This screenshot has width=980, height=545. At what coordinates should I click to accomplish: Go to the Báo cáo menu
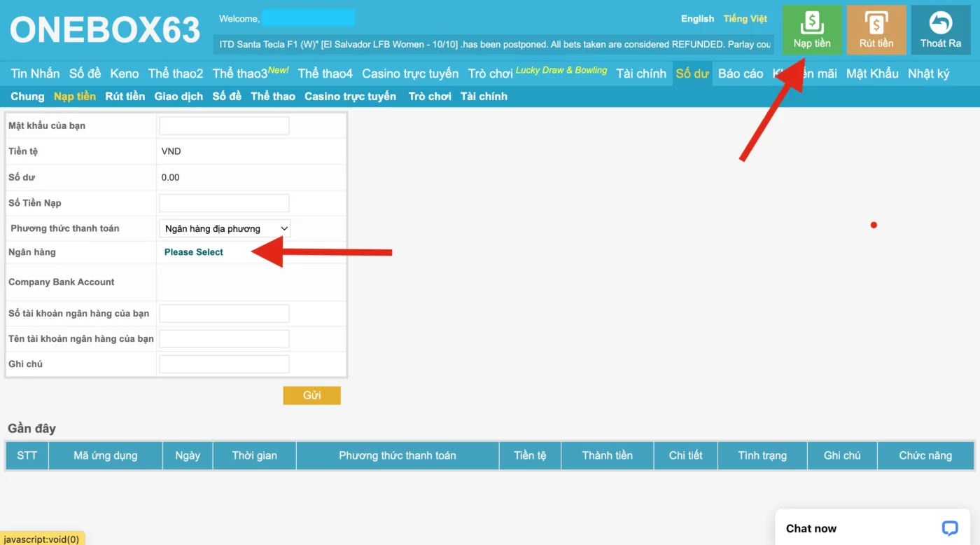740,74
